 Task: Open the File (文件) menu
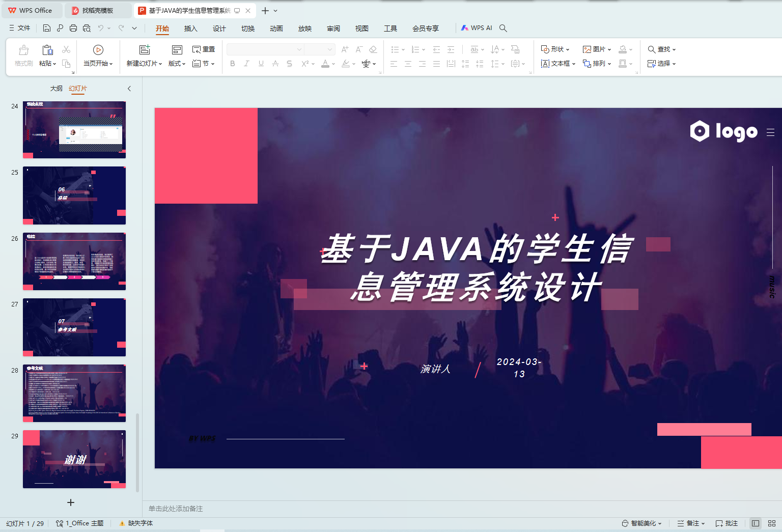click(20, 28)
